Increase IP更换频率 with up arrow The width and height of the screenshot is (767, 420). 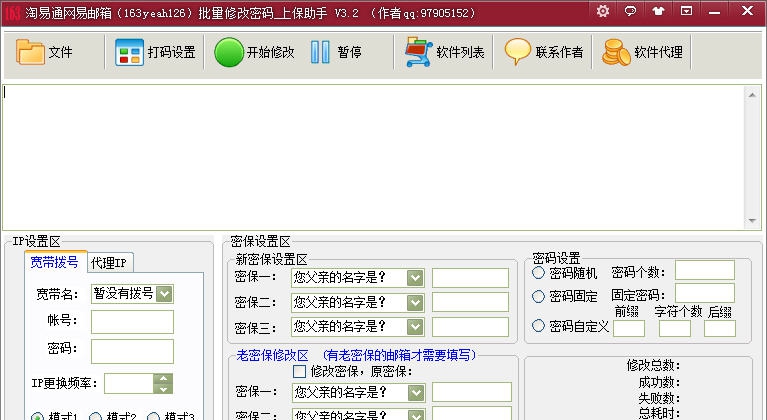coord(163,378)
